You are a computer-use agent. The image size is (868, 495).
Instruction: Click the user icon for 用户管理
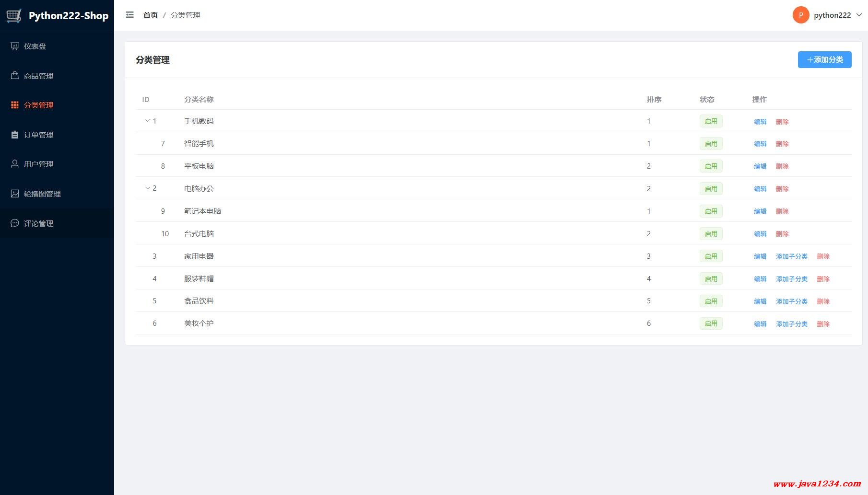pos(15,164)
